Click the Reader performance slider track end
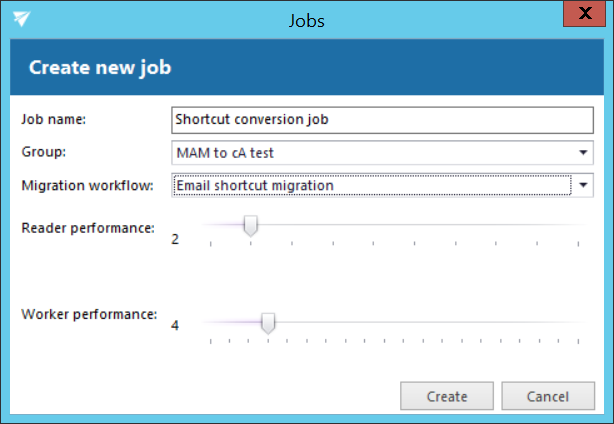The width and height of the screenshot is (614, 424). (578, 226)
